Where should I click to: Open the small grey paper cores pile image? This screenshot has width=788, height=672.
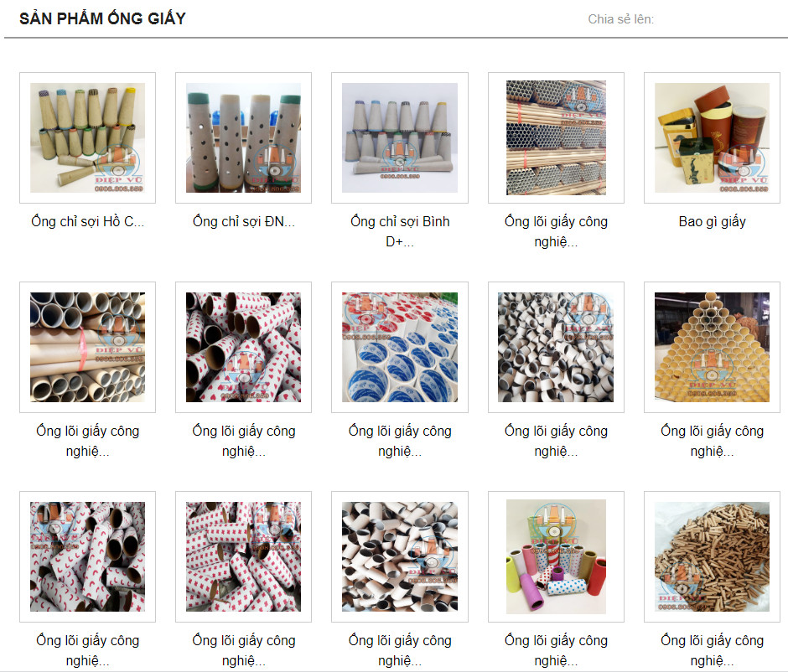(x=556, y=347)
